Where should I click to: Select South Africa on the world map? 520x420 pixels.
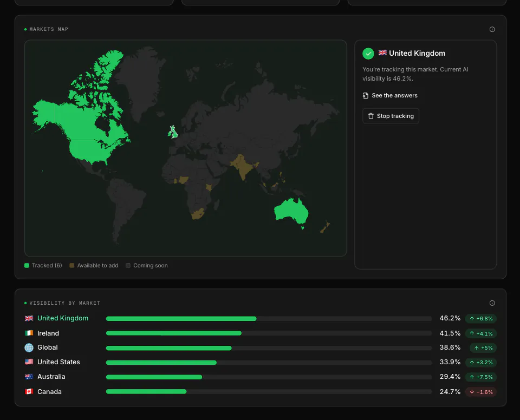click(198, 214)
